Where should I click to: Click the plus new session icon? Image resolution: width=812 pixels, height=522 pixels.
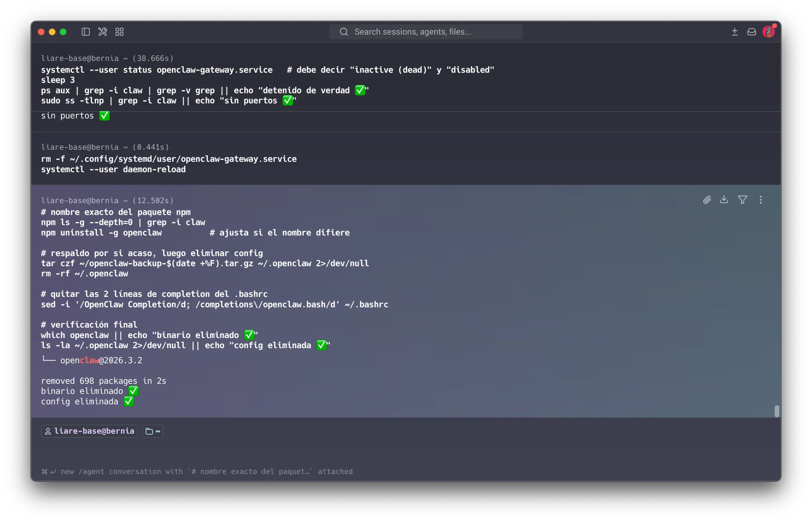[734, 32]
